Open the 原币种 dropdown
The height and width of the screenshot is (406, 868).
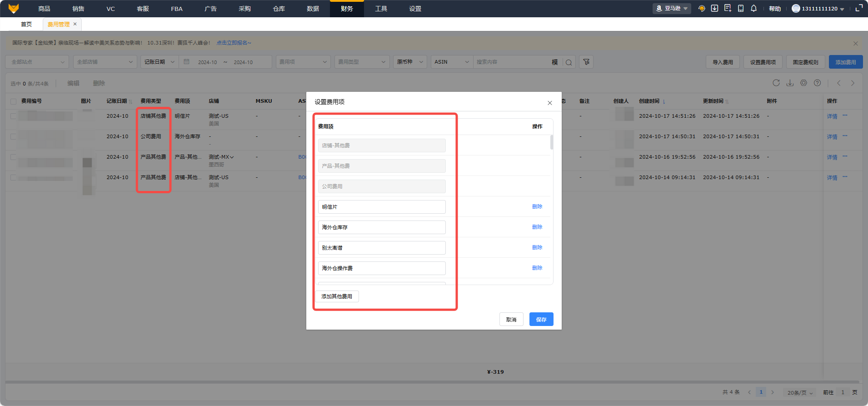pyautogui.click(x=410, y=62)
